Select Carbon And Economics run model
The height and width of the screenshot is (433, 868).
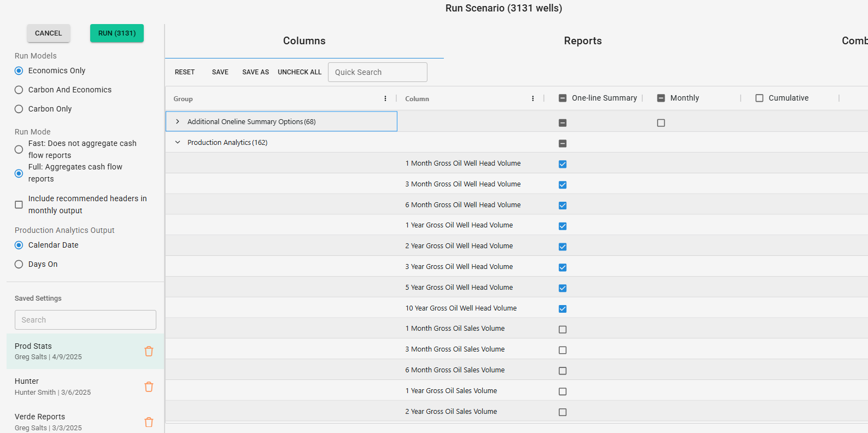[19, 90]
